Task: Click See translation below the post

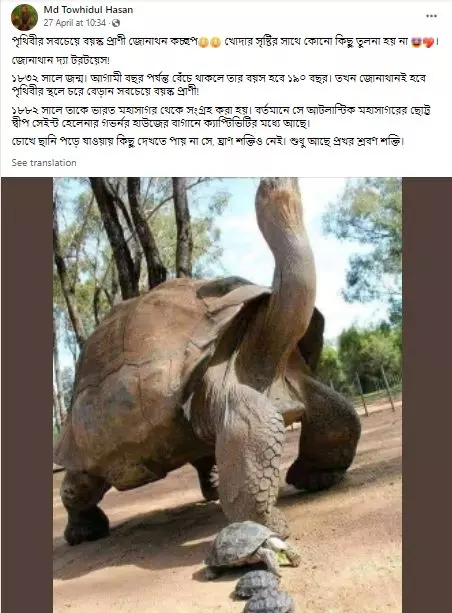Action: [44, 163]
